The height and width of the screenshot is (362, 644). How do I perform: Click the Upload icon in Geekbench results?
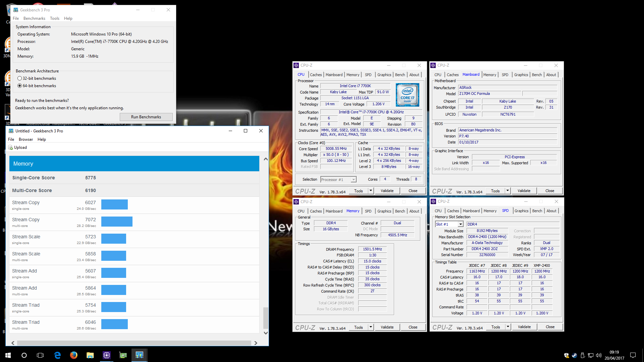[10, 147]
